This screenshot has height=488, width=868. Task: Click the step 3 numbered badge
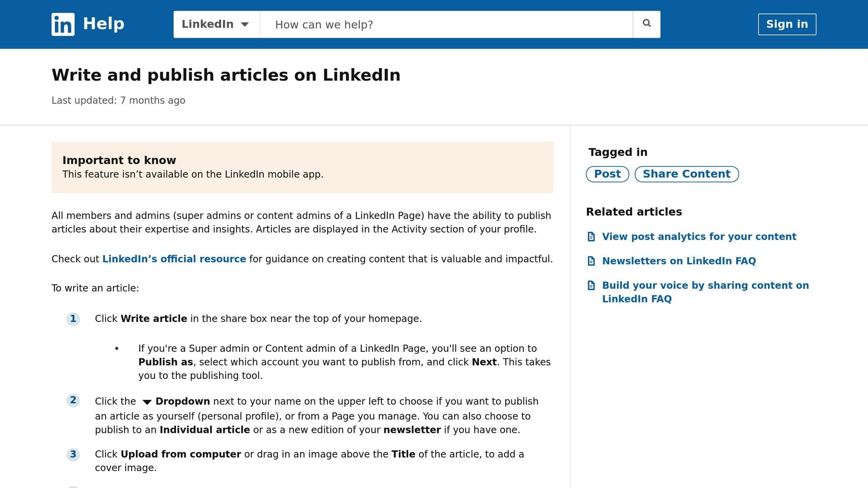pos(73,454)
